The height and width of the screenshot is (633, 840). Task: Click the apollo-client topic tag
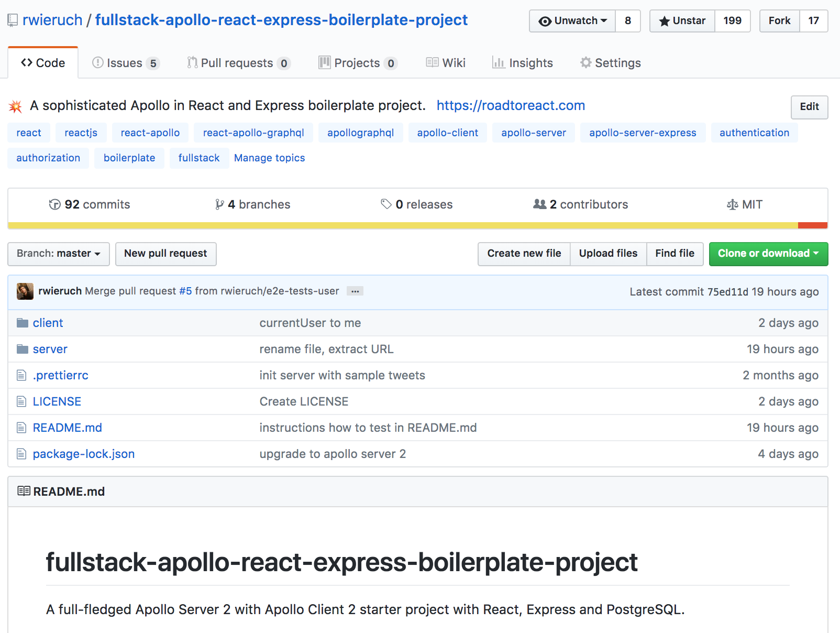click(448, 133)
